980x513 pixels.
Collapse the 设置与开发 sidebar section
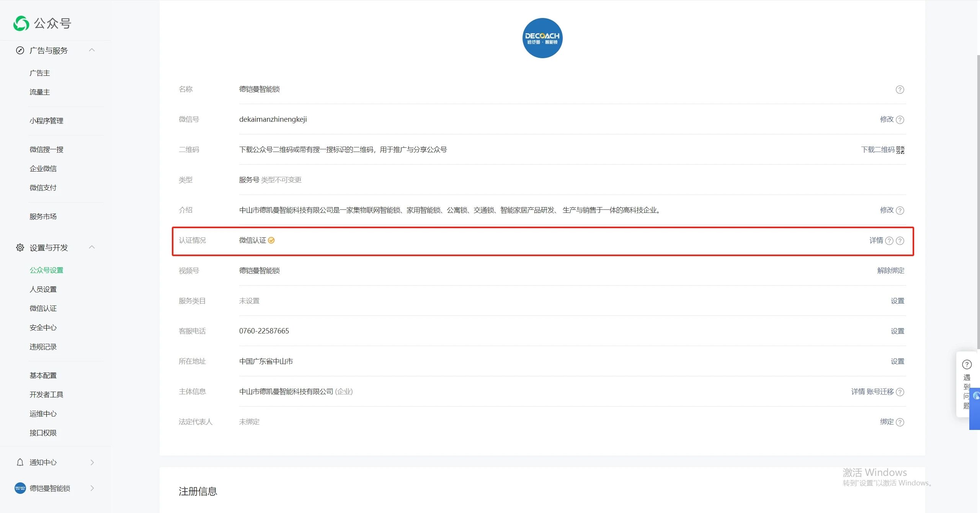click(x=92, y=247)
